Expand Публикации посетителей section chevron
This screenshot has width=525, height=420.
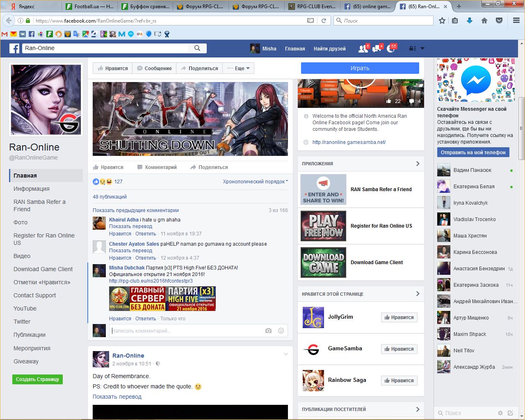point(418,409)
